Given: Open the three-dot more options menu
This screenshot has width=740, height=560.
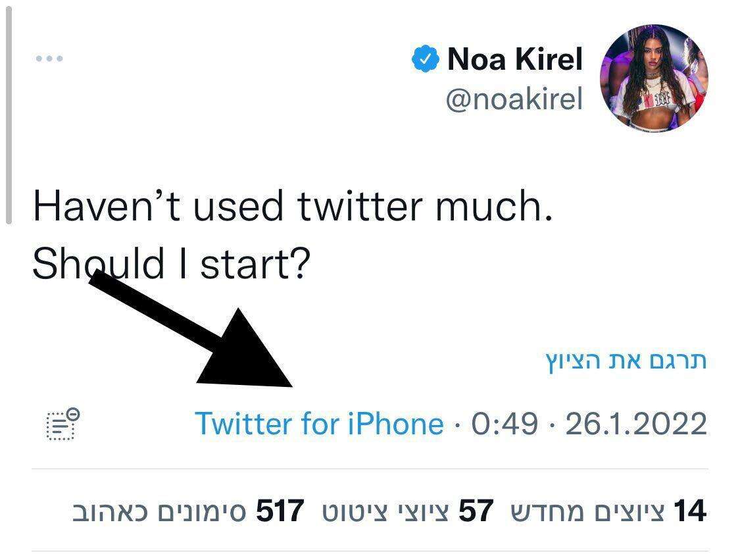Looking at the screenshot, I should (49, 59).
